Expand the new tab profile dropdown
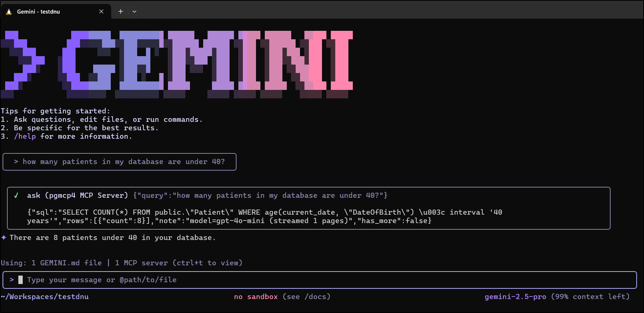This screenshot has height=313, width=644. [x=134, y=11]
